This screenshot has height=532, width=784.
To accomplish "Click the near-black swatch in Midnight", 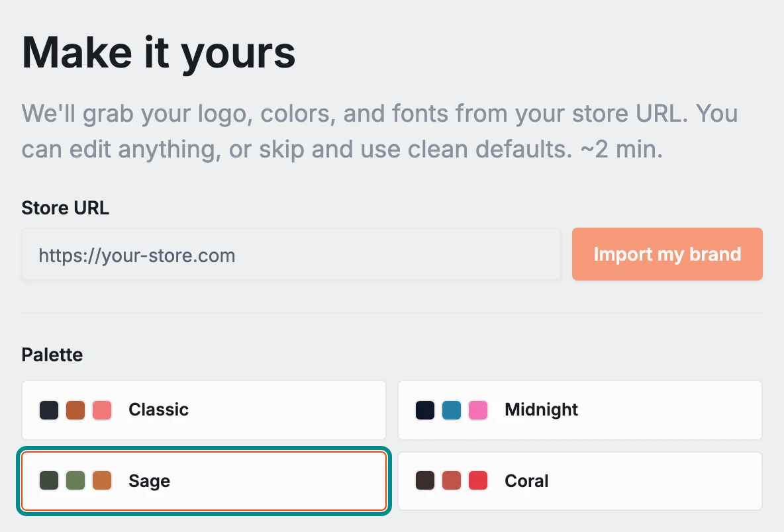I will click(425, 410).
